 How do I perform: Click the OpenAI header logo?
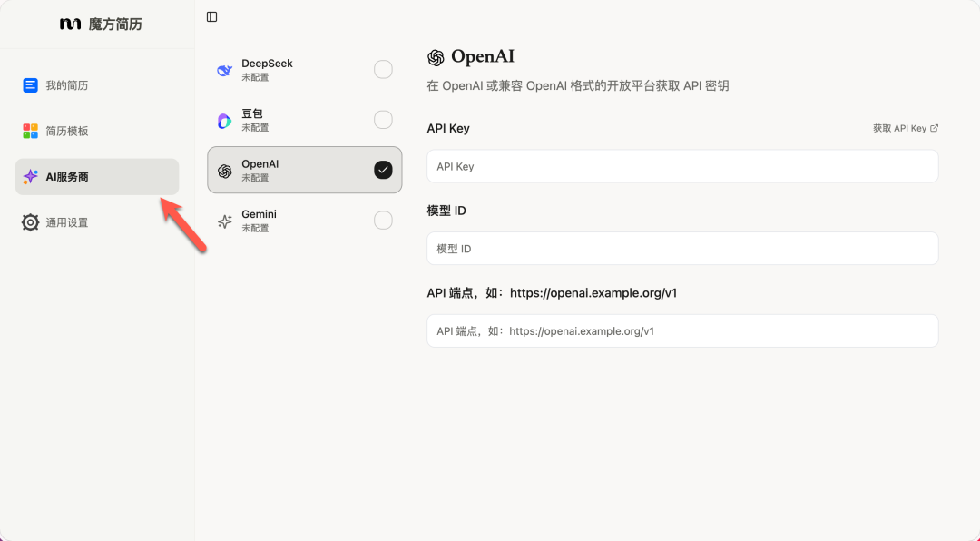click(x=436, y=57)
